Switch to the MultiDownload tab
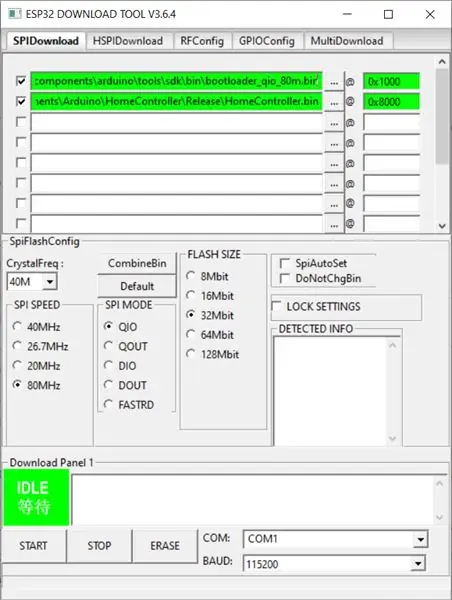Image resolution: width=452 pixels, height=600 pixels. (x=347, y=41)
